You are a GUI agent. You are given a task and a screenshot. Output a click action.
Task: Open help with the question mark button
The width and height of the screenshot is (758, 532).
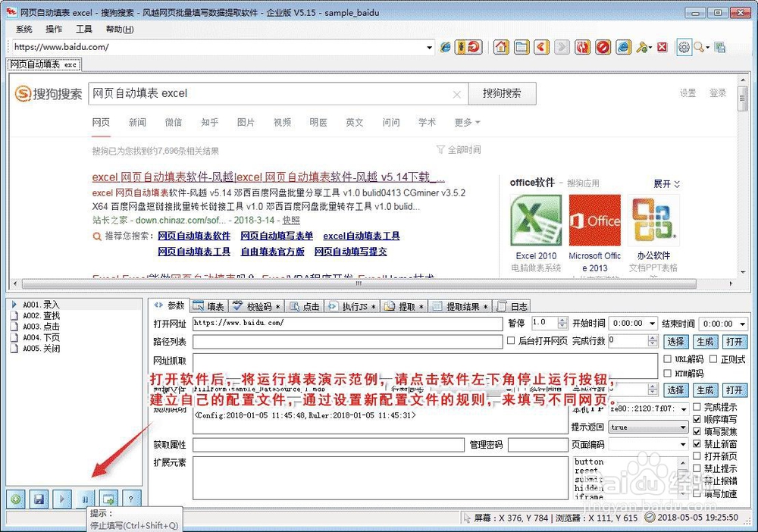131,498
